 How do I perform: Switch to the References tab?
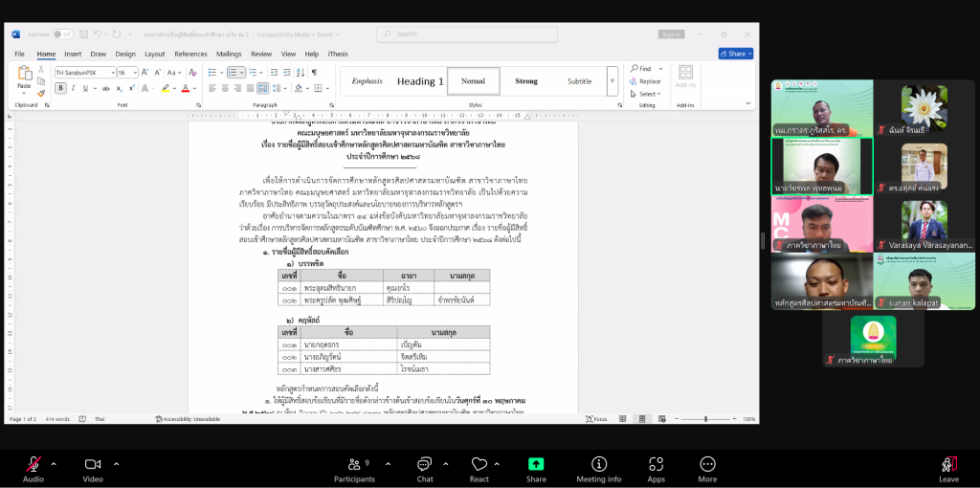(190, 54)
